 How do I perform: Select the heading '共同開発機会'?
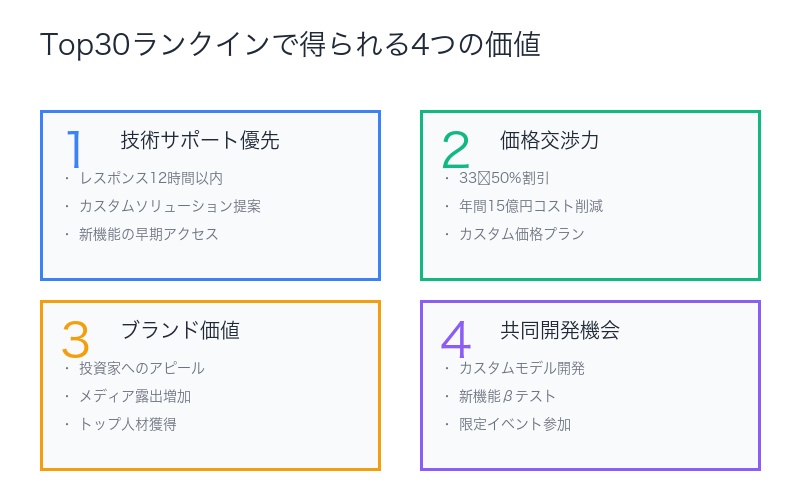point(560,330)
